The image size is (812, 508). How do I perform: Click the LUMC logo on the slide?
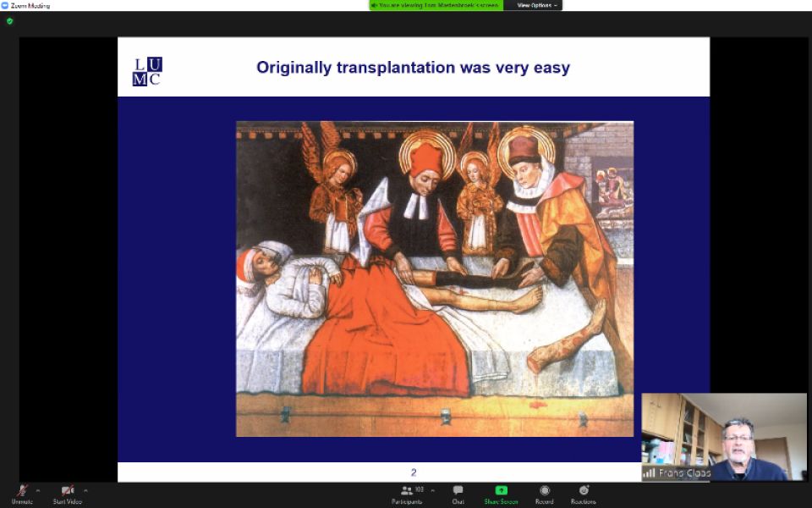[146, 71]
